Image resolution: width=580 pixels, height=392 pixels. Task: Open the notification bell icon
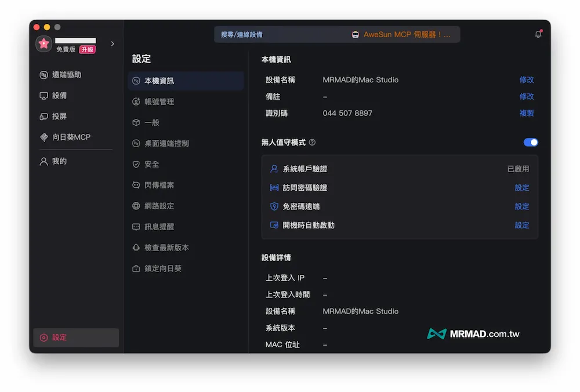538,34
